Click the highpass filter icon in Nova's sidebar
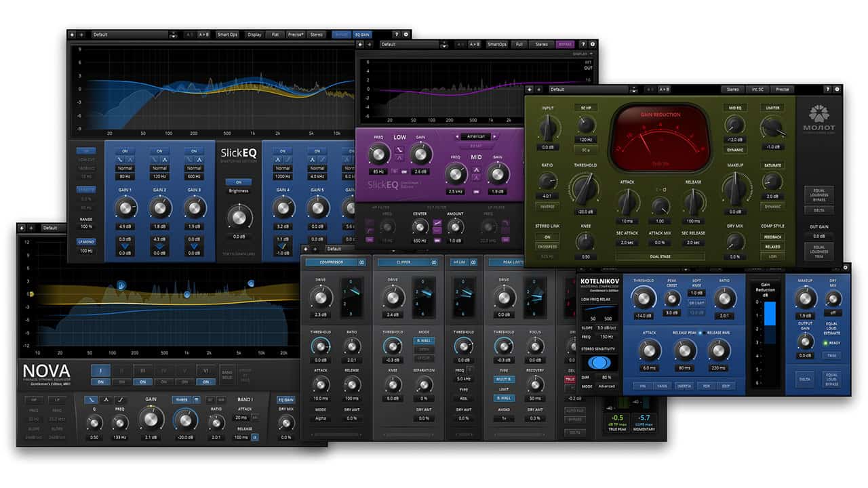868x488 pixels. click(34, 400)
